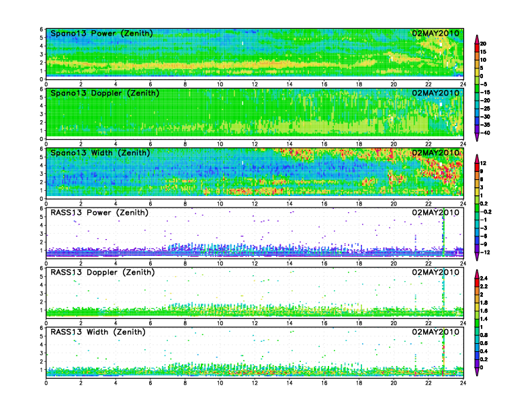Click the 02MAY2010 date in Spano13 Width panel
Screen dimensions: 532x411
click(435, 152)
